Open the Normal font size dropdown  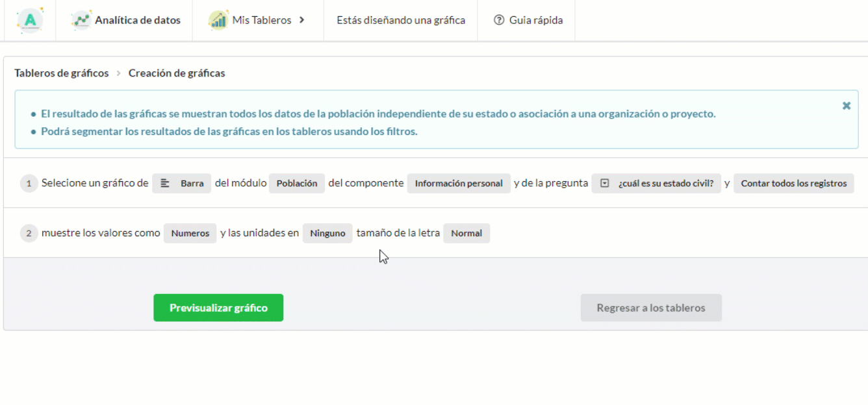point(466,234)
